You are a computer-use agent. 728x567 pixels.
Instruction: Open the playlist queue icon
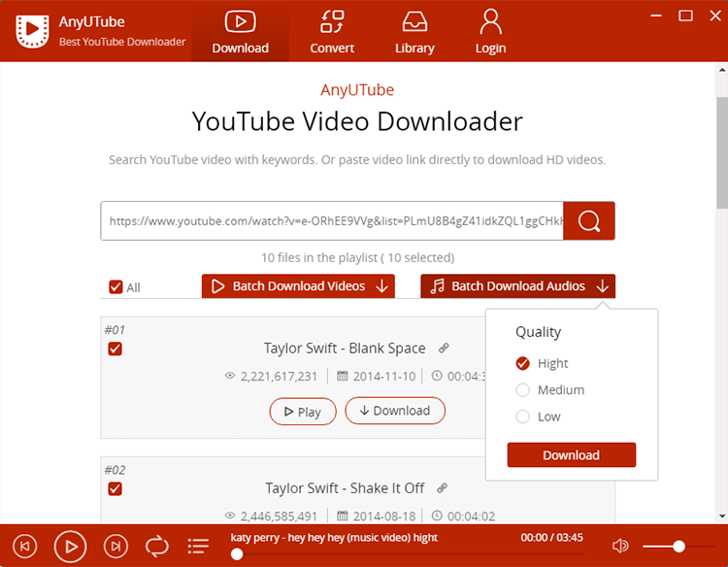[198, 546]
